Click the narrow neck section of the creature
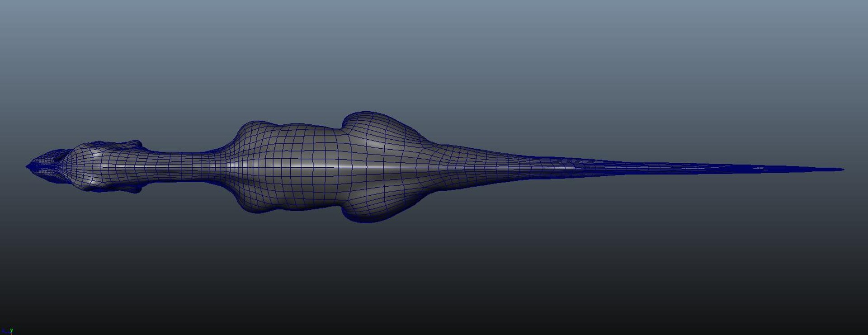 [x=181, y=166]
